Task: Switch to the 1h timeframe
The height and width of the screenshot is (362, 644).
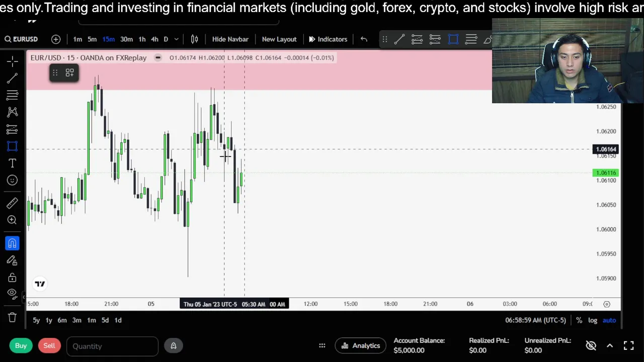Action: pyautogui.click(x=142, y=39)
